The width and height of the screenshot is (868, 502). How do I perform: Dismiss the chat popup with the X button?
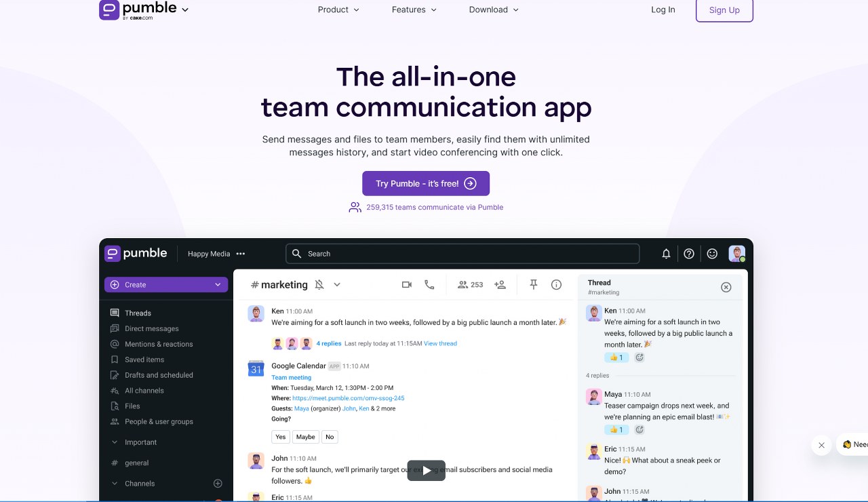[x=821, y=445]
